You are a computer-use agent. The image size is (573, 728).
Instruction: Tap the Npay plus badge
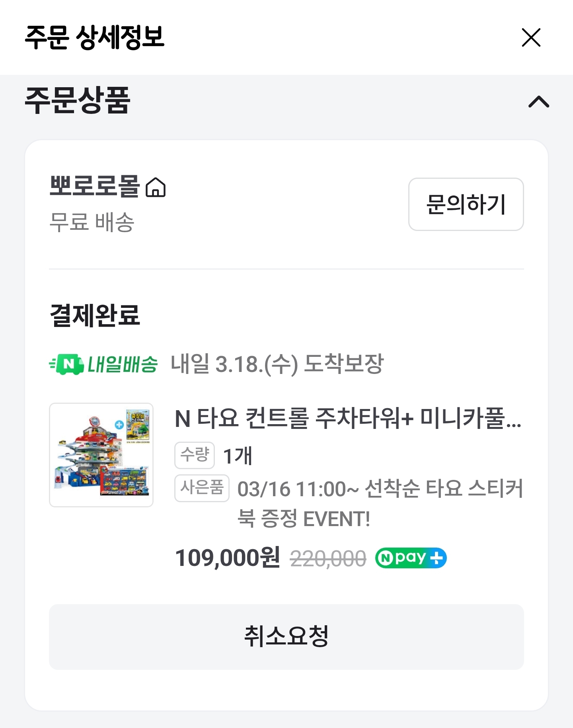pos(411,558)
